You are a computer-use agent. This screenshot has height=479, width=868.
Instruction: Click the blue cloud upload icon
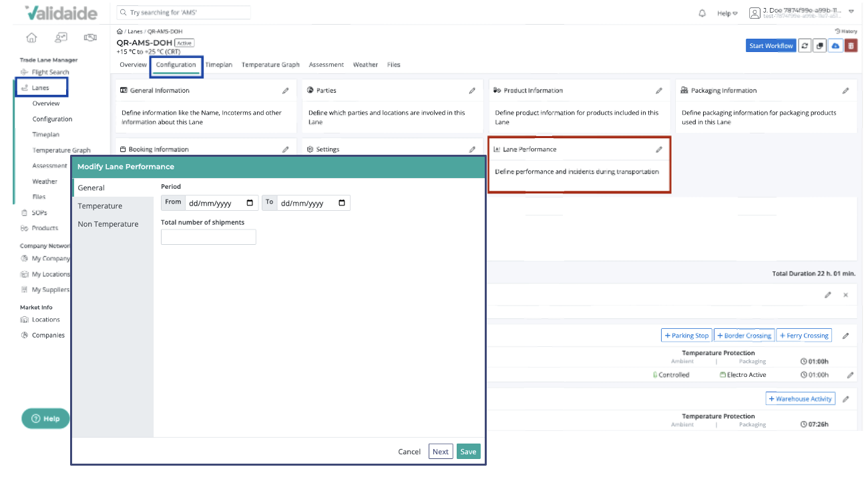pos(835,45)
